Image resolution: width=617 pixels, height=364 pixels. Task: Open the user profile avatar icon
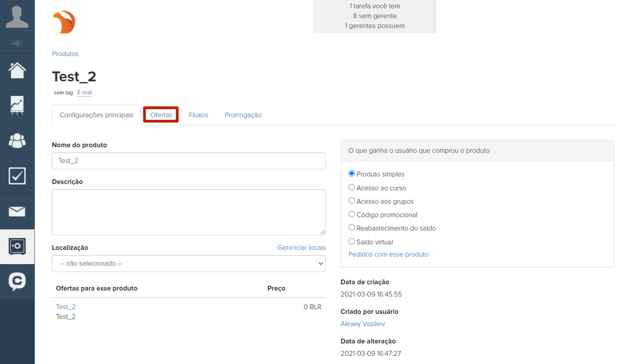tap(17, 17)
